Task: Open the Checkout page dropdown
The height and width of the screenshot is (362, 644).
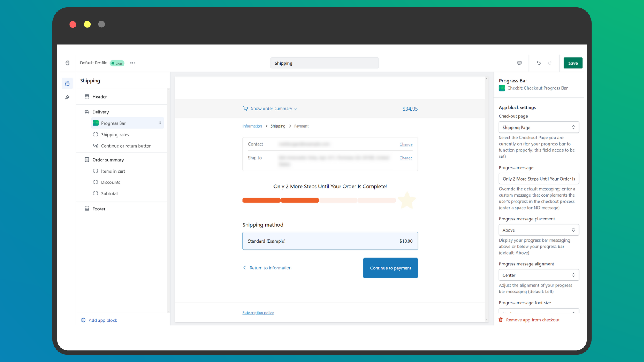Action: 538,128
